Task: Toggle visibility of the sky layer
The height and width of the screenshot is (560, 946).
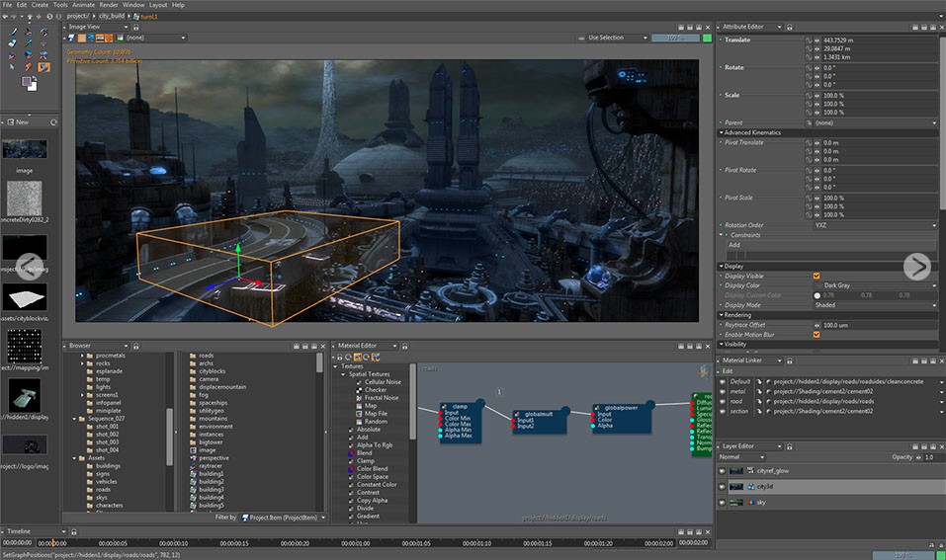Action: tap(724, 502)
